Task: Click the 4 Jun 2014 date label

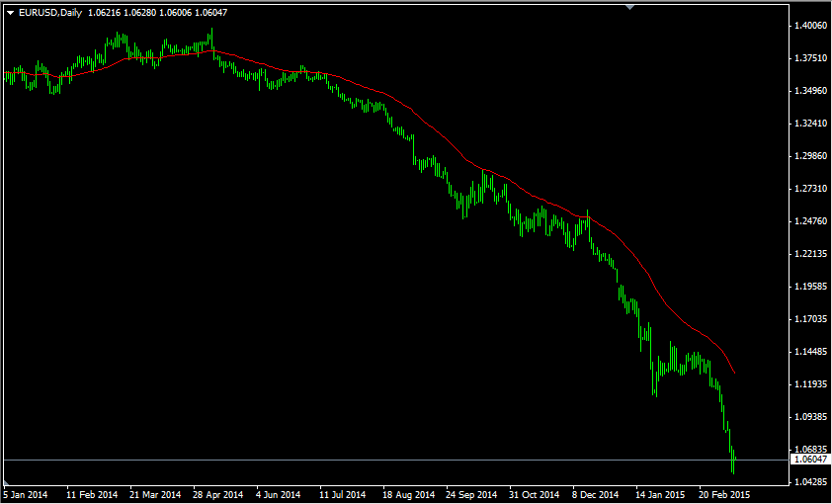Action: tap(279, 495)
